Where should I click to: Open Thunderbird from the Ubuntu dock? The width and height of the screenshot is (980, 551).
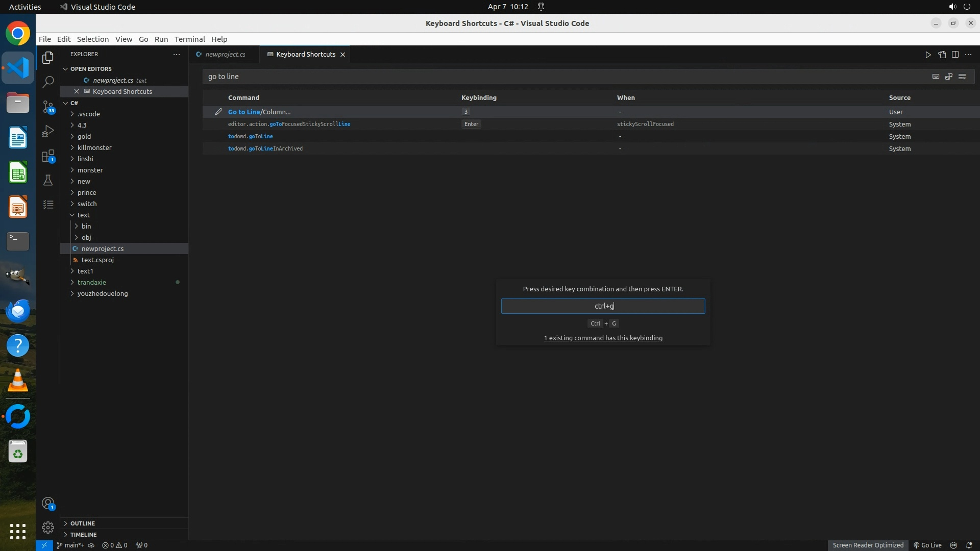18,311
